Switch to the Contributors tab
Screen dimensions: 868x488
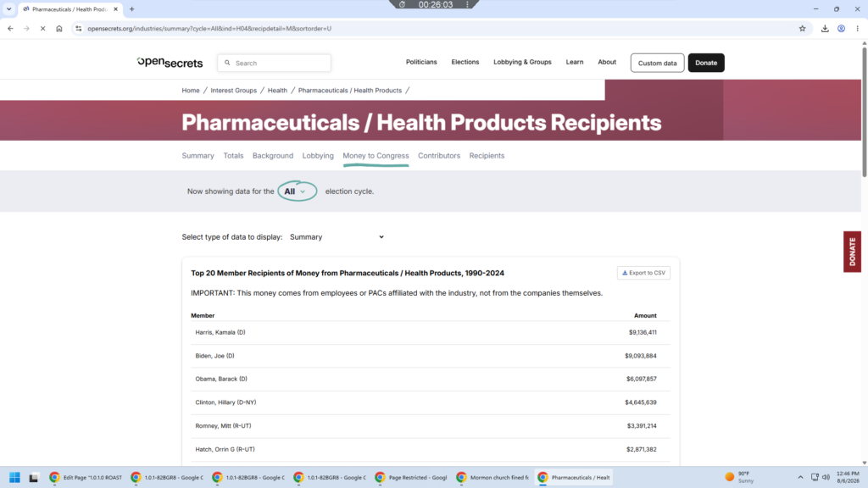pyautogui.click(x=439, y=156)
